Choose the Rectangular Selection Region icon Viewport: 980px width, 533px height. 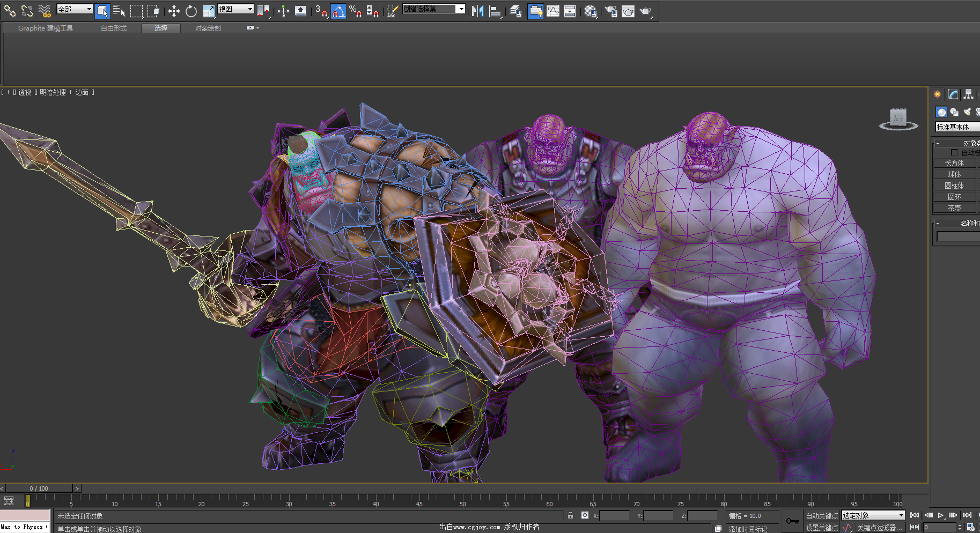pos(136,11)
